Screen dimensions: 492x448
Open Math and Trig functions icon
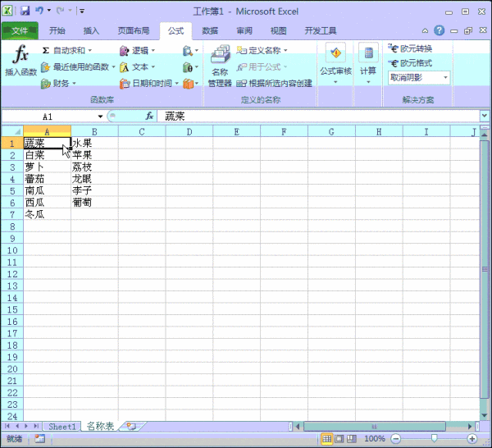point(190,66)
